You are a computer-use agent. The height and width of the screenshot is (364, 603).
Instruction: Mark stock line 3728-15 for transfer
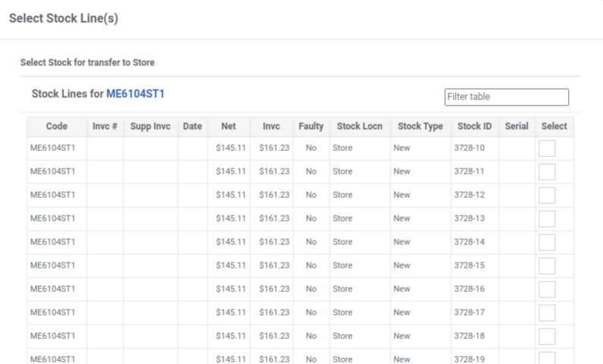(x=546, y=265)
